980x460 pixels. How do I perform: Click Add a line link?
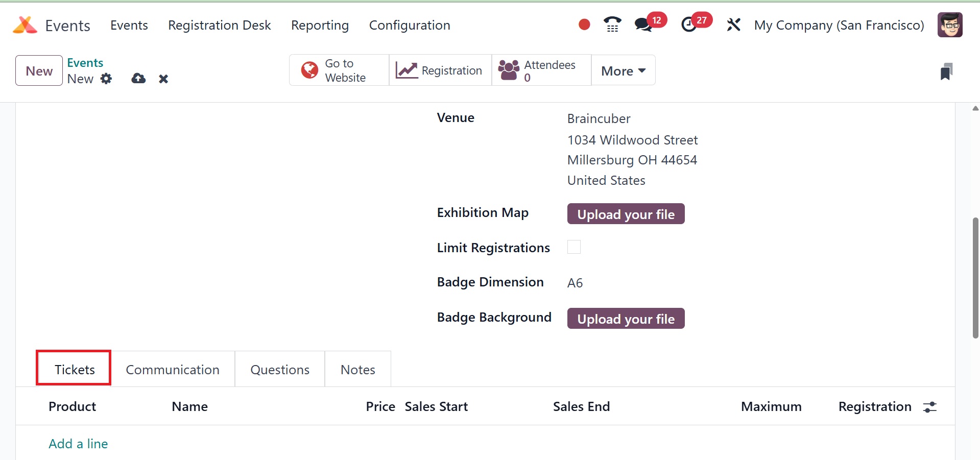click(x=78, y=444)
